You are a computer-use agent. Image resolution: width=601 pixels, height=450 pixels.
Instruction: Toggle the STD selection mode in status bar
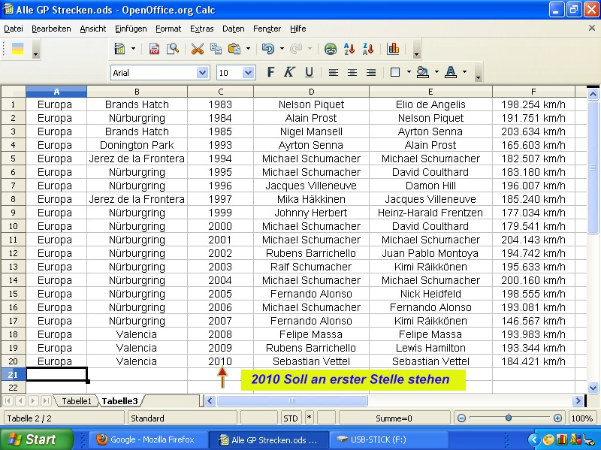(290, 418)
